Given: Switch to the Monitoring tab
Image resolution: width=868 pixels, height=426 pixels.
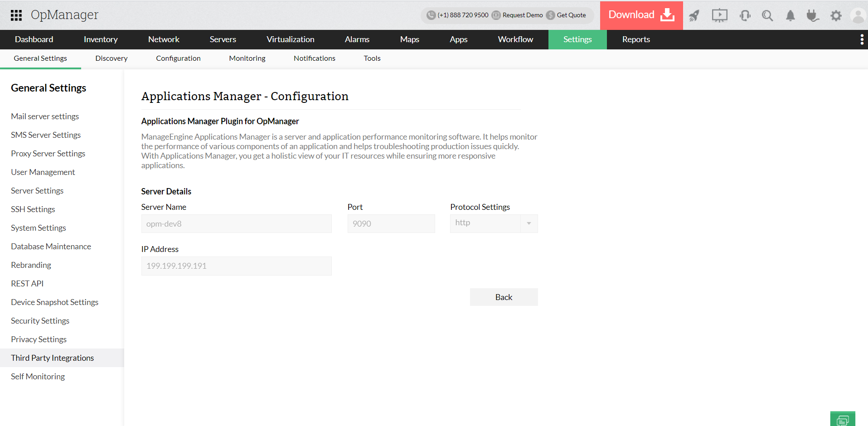Looking at the screenshot, I should [x=247, y=58].
